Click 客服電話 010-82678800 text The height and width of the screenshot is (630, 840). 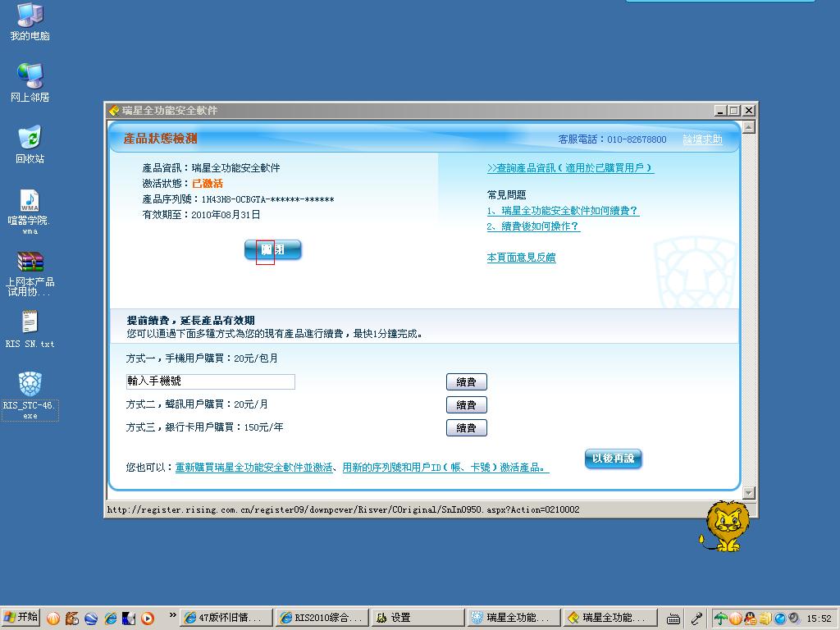click(612, 139)
